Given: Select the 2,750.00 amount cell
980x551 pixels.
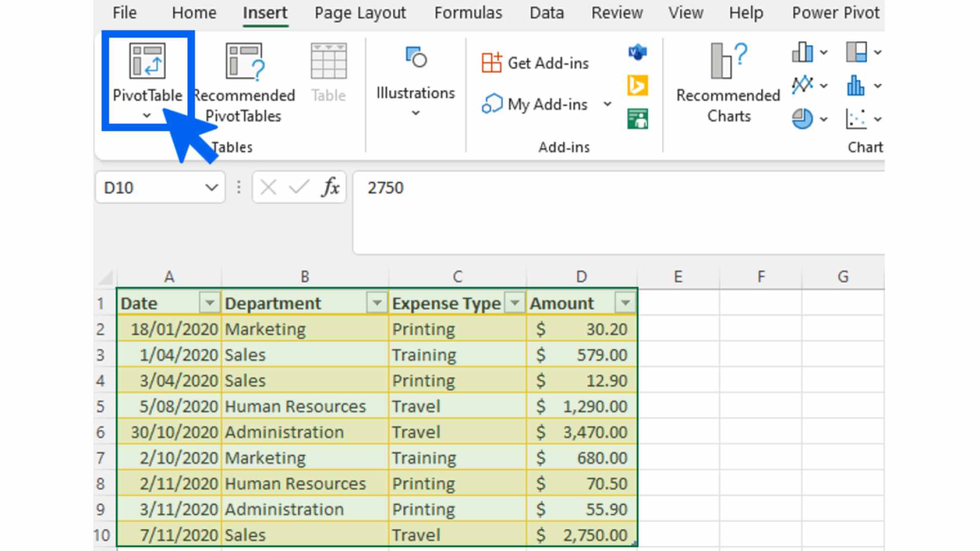Looking at the screenshot, I should click(581, 535).
